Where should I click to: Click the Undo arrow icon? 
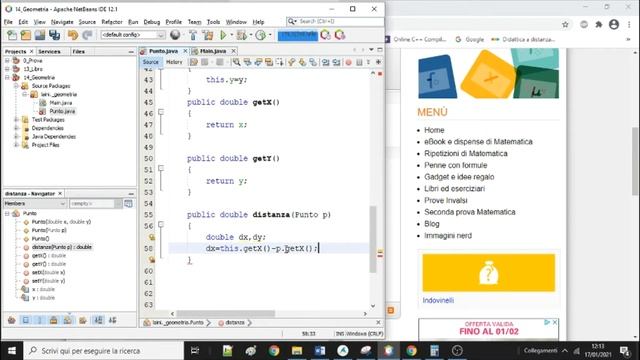(x=73, y=35)
